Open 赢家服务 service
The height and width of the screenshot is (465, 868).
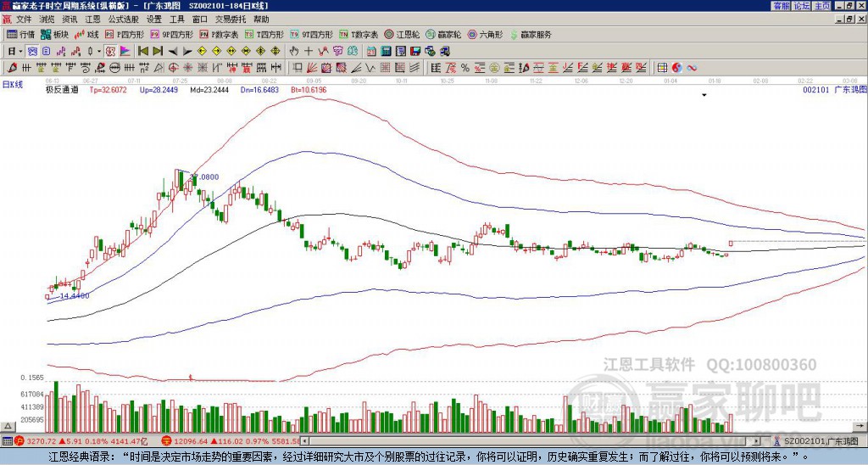pos(531,34)
